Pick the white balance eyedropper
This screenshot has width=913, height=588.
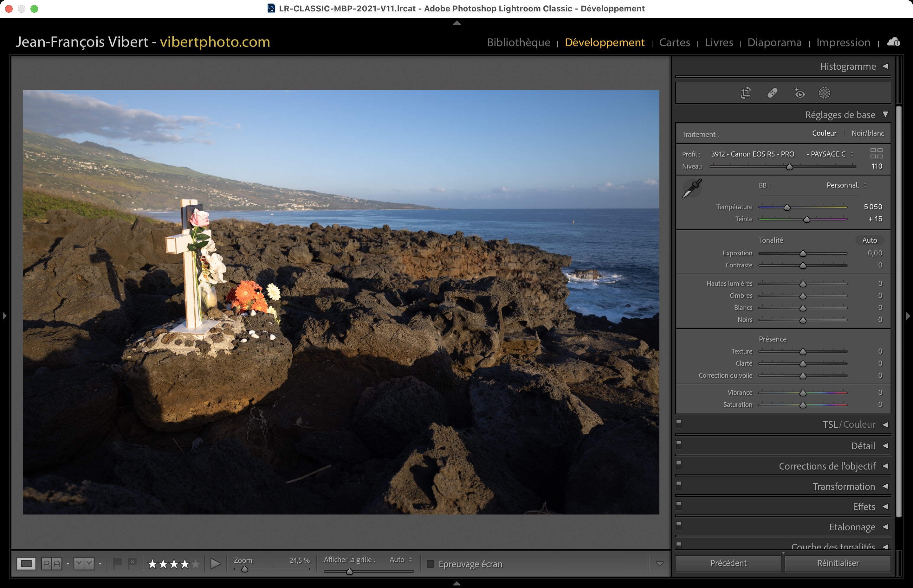[x=692, y=188]
